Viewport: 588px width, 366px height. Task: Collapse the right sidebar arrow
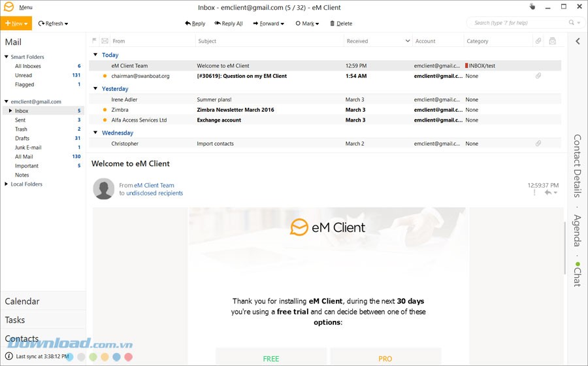click(x=578, y=41)
